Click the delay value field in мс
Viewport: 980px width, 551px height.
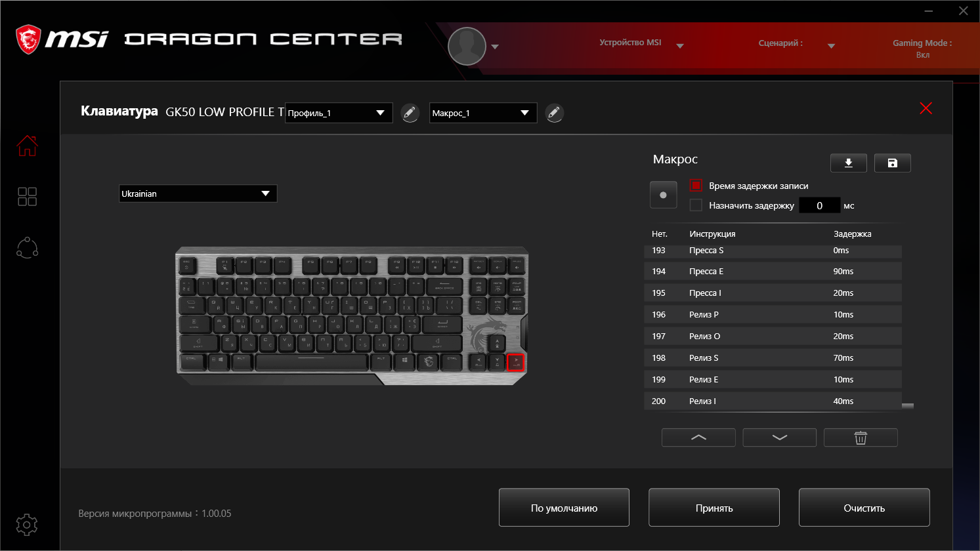click(819, 205)
